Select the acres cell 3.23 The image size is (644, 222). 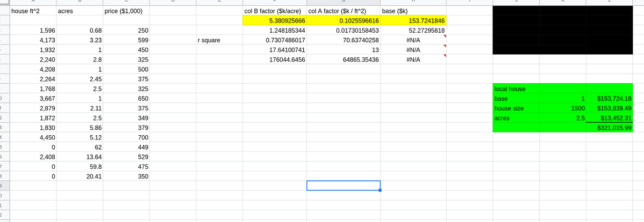79,40
